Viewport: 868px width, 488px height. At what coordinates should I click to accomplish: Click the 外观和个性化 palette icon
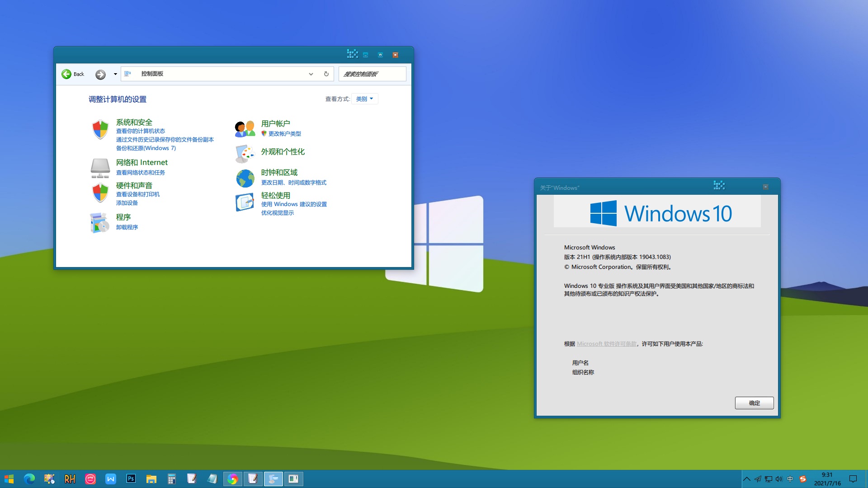245,154
